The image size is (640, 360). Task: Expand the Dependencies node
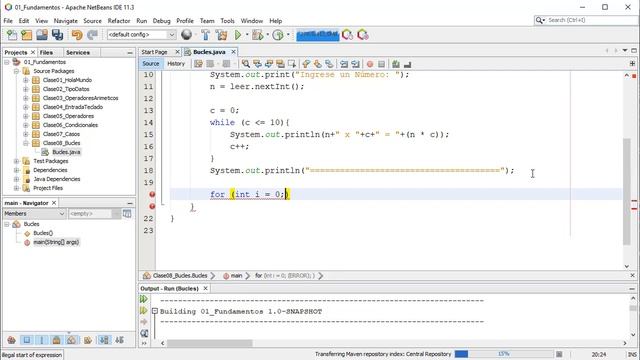pos(16,170)
